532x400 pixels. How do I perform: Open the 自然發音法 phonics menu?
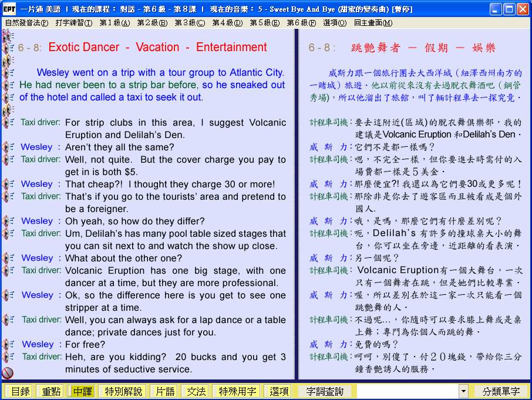26,23
